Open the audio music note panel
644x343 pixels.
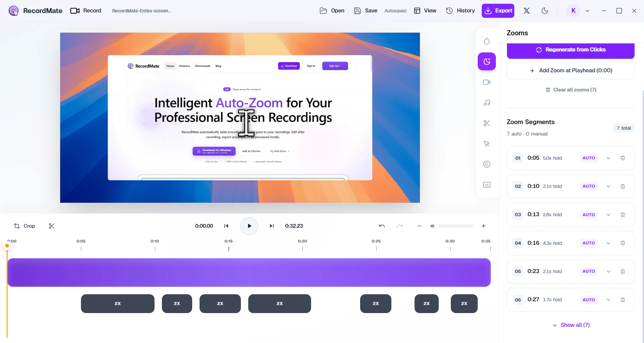(x=487, y=103)
